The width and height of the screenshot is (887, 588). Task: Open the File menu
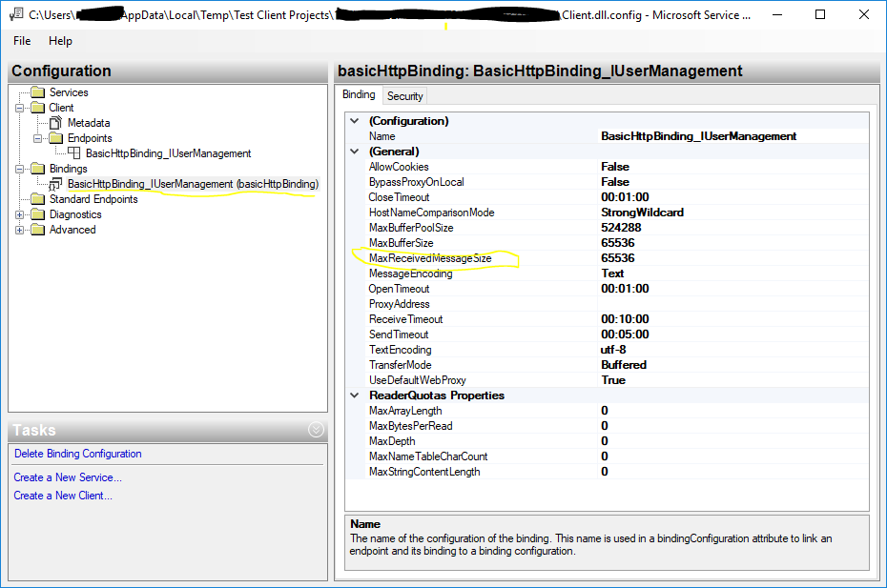(22, 41)
